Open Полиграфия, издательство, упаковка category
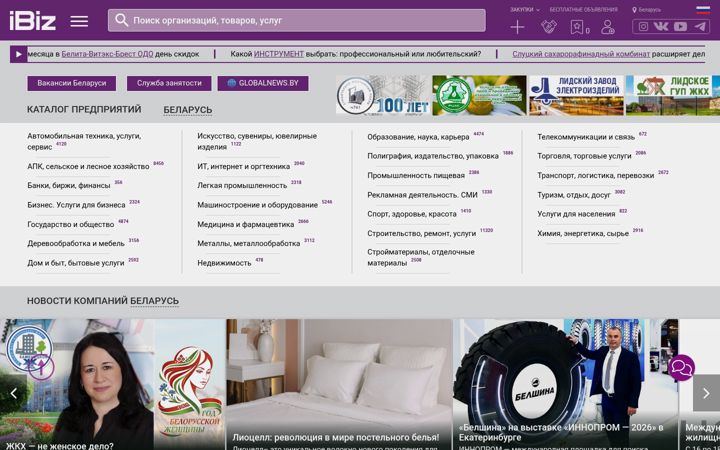The image size is (720, 450). click(x=433, y=156)
